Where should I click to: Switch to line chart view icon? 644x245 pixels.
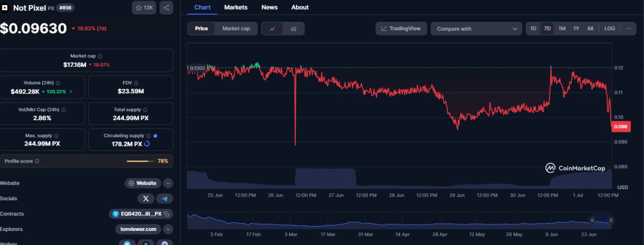point(272,29)
